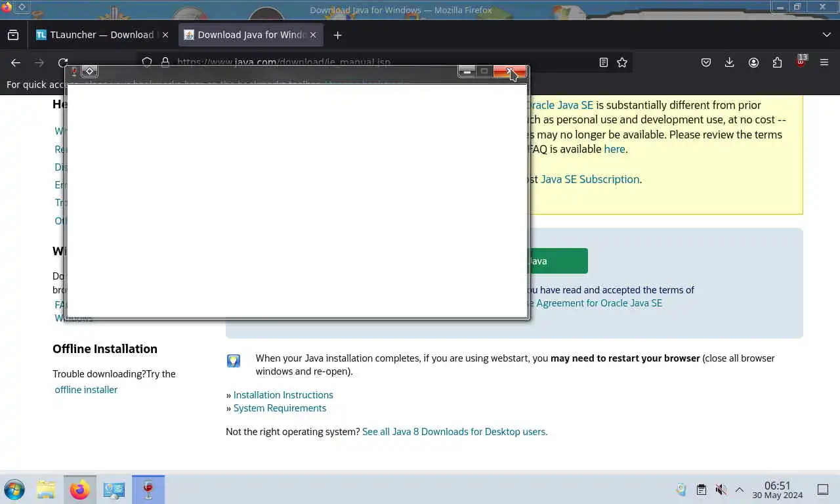
Task: Open the extensions puzzle icon
Action: [x=777, y=62]
